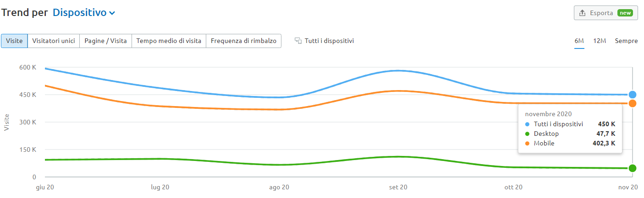Click the Esporta button
Viewport: 644px width, 198px height.
click(605, 13)
